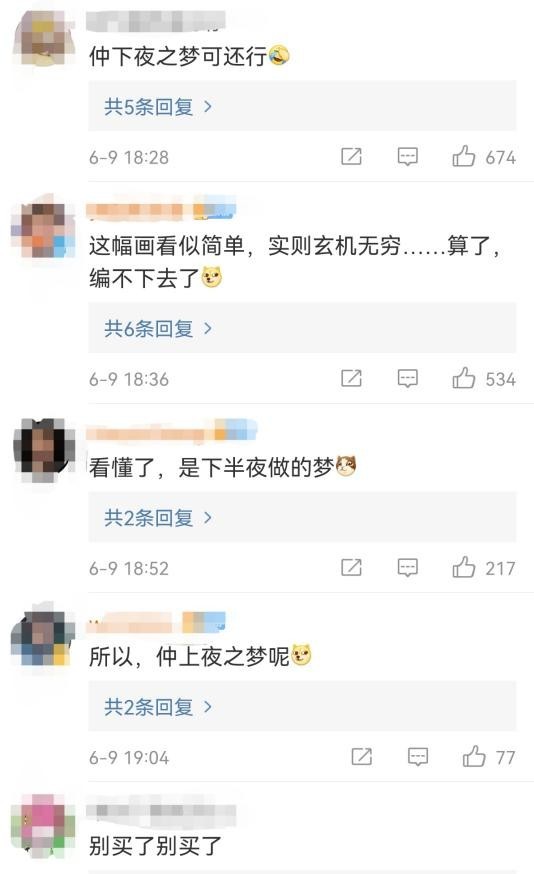Share the 6-9 19:04 comment
The width and height of the screenshot is (534, 874).
362,756
